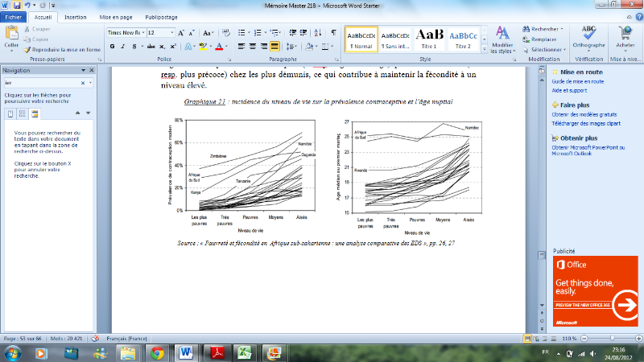Apply paragraph shading color
This screenshot has height=362, width=644.
tap(309, 47)
